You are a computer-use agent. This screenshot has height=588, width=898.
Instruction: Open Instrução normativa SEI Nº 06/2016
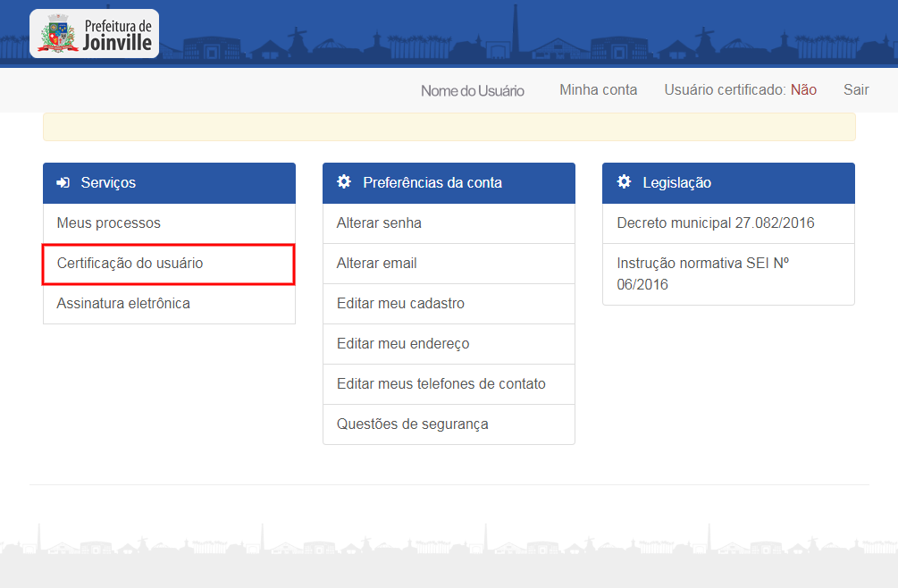[728, 274]
